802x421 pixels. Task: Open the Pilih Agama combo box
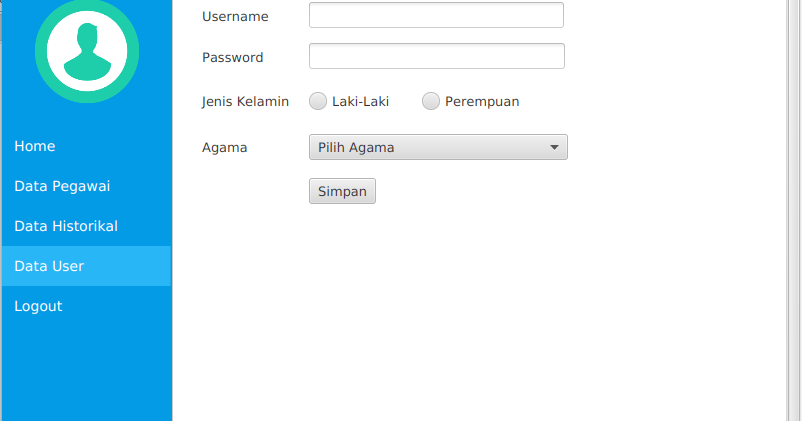click(438, 147)
